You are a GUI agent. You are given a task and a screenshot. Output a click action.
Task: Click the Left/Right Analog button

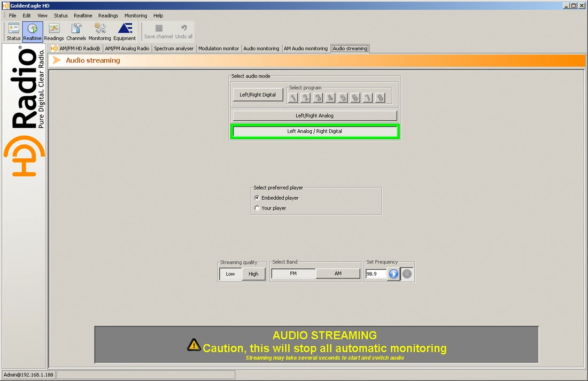coord(315,115)
